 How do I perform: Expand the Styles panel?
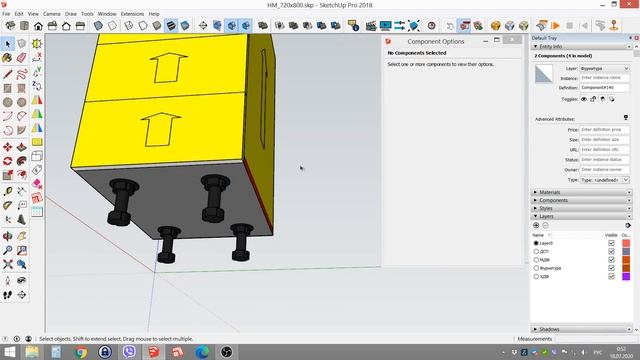tap(582, 208)
